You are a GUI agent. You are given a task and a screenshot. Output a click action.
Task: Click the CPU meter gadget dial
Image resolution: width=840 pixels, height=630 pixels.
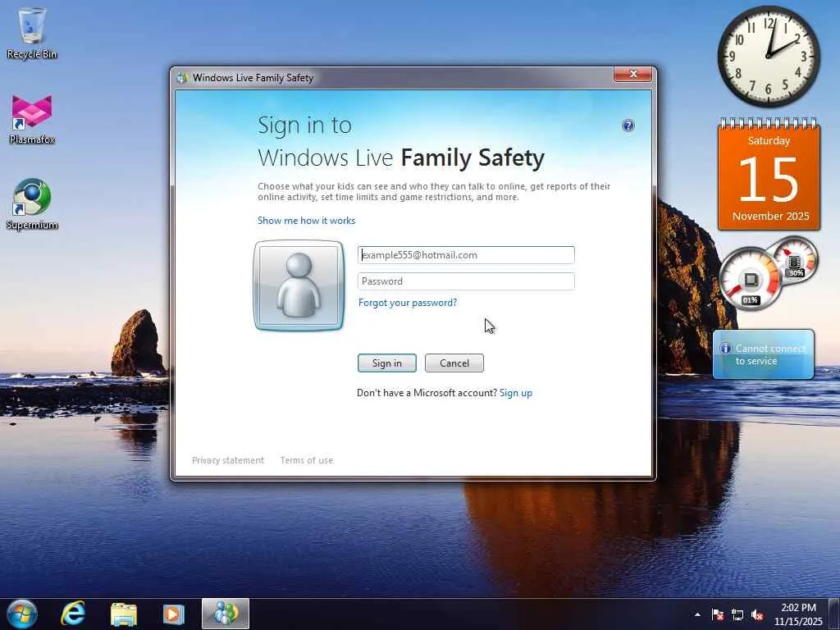(x=750, y=279)
